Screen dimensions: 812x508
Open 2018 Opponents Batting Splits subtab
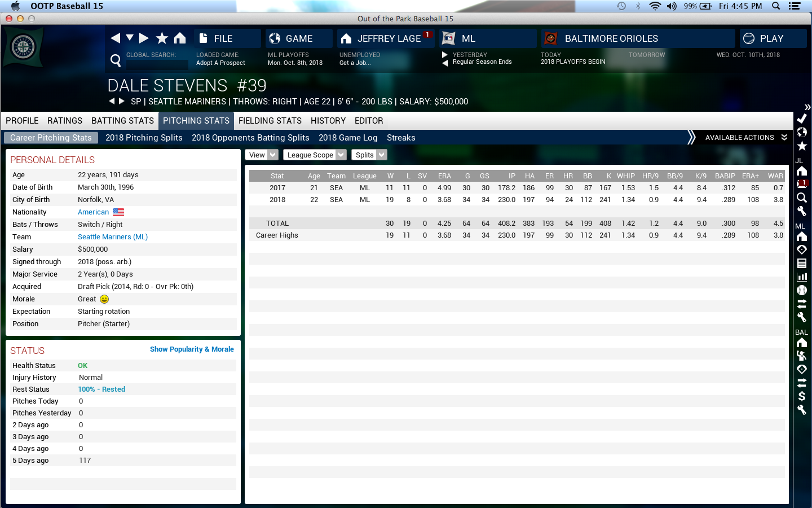tap(250, 138)
